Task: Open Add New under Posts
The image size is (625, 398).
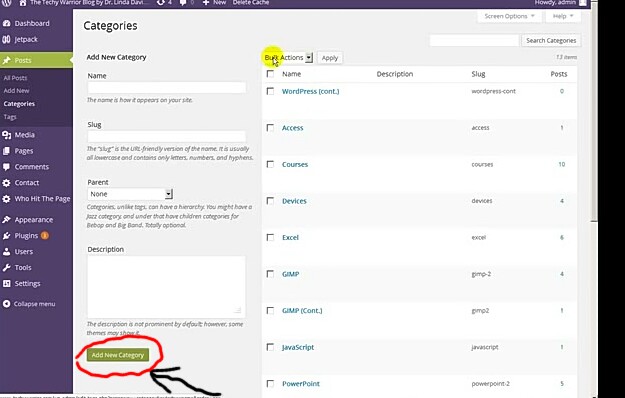Action: point(16,90)
